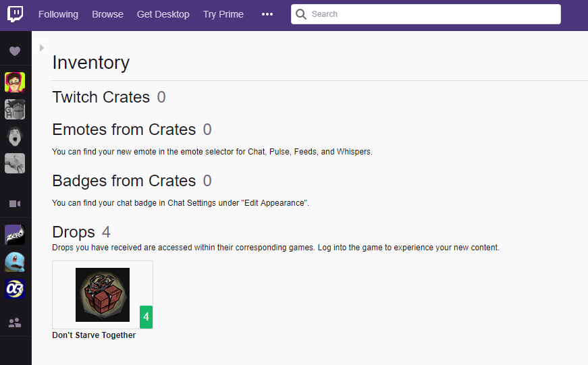Click the Don't Starve Together drop thumbnail
Screen dimensions: 588x365
[x=103, y=295]
